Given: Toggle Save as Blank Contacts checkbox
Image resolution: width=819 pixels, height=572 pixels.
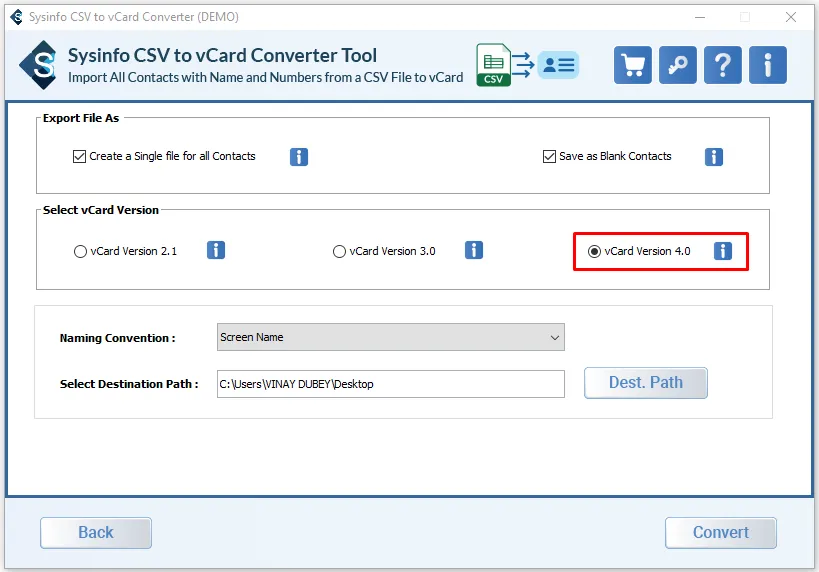Looking at the screenshot, I should pos(549,156).
